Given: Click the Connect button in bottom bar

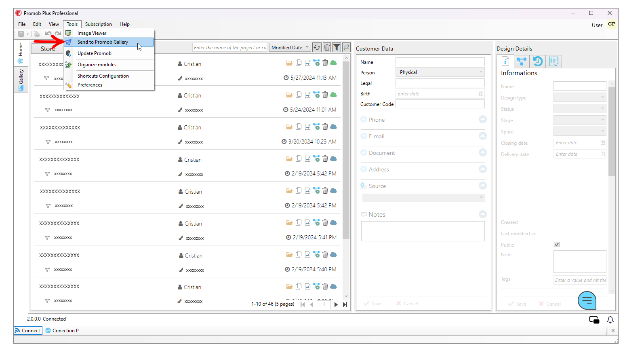Looking at the screenshot, I should pyautogui.click(x=28, y=331).
